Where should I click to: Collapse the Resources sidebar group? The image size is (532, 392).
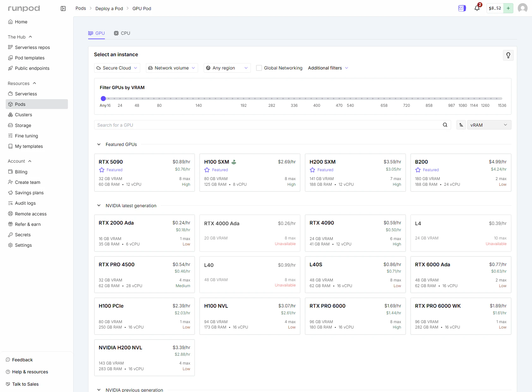(x=22, y=83)
